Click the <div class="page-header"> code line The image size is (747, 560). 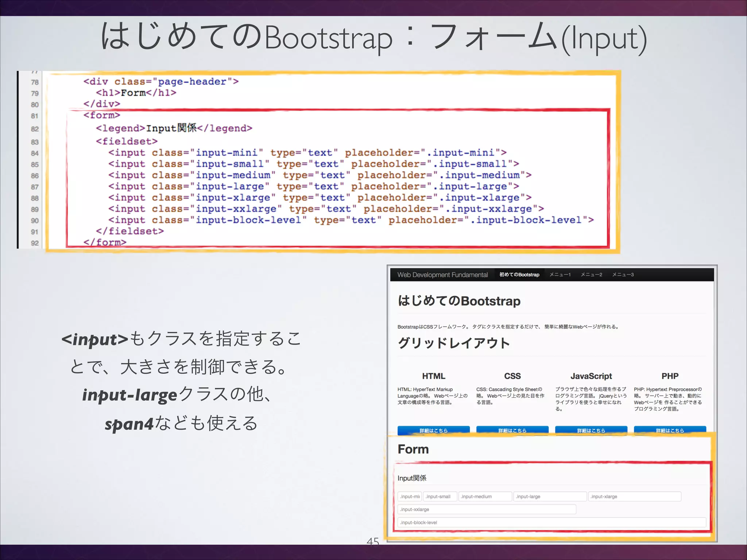[x=161, y=82]
